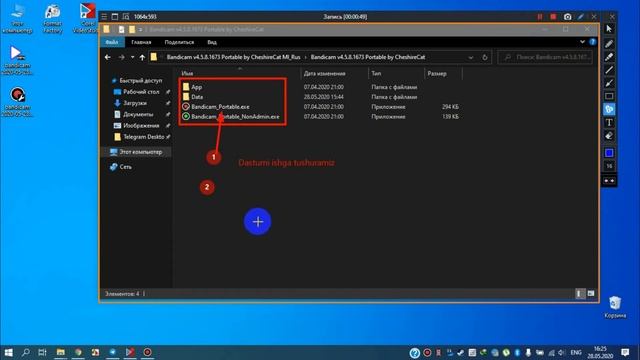Open the 1064x593 capture size selector
The image size is (640, 360).
point(145,17)
